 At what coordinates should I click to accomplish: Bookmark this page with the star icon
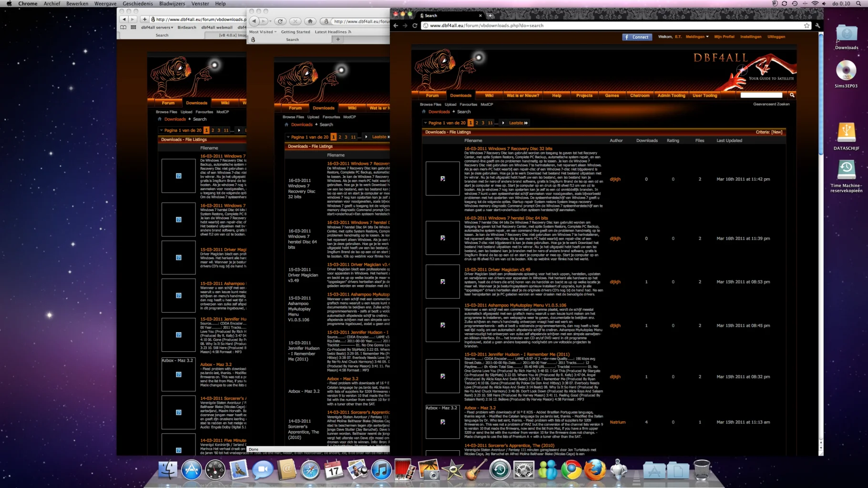coord(807,26)
